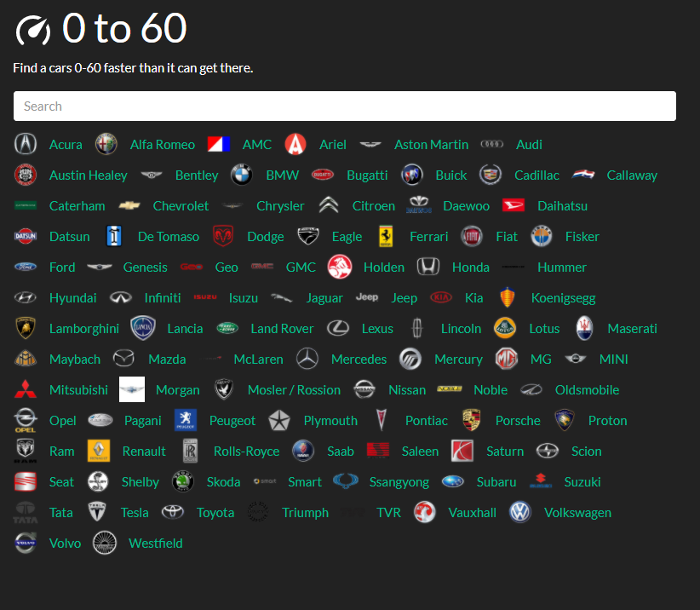Open the MINI link
Viewport: 700px width, 610px height.
(614, 359)
